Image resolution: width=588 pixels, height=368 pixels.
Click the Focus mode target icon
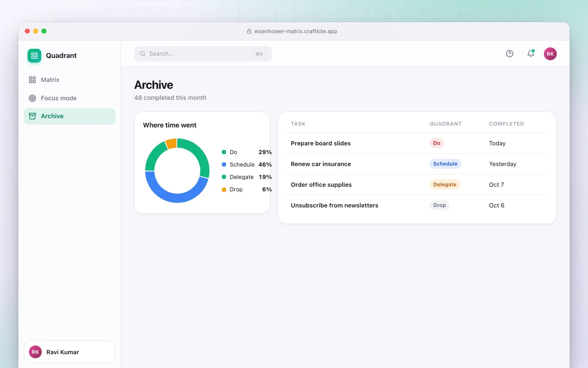[x=32, y=98]
